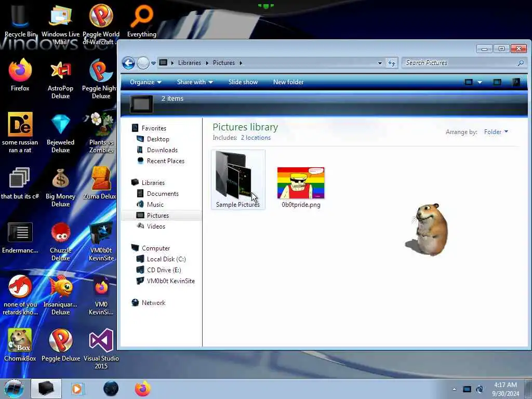Image resolution: width=532 pixels, height=399 pixels.
Task: Launch Firefox from the desktop
Action: click(20, 75)
